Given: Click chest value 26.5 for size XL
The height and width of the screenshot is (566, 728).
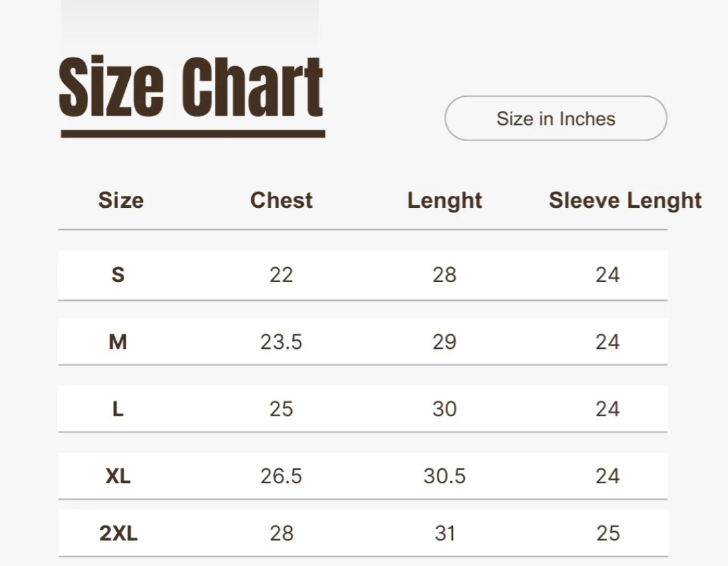Looking at the screenshot, I should 281,476.
